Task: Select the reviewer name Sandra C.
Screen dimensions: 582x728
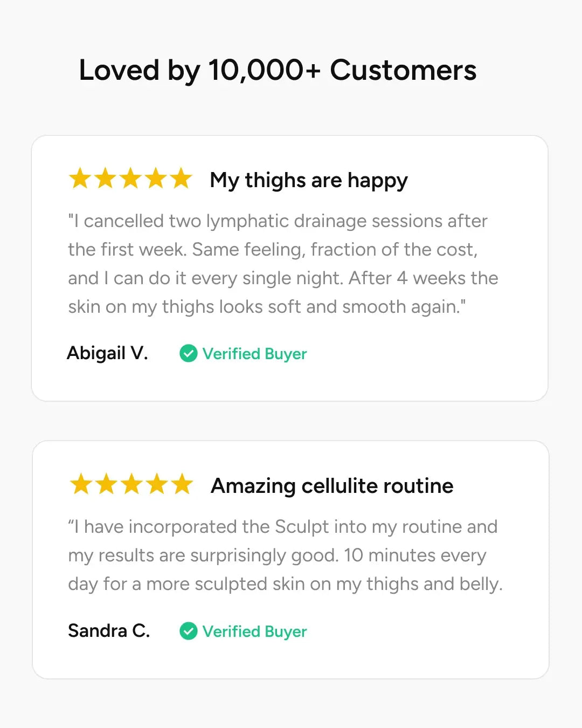Action: pos(109,630)
